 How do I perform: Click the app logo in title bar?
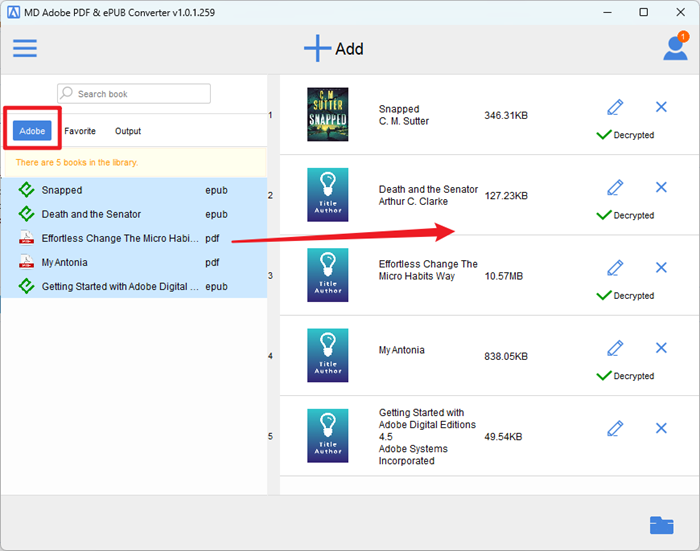click(x=13, y=12)
